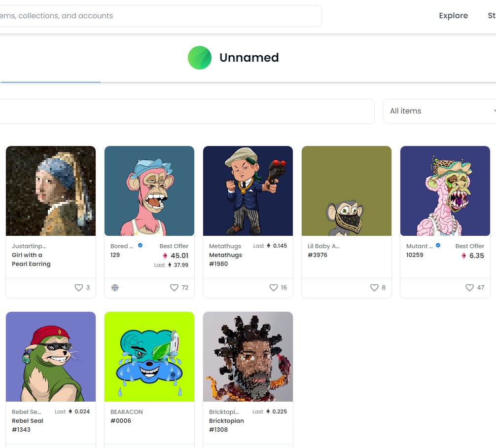Viewport: 496px width, 448px height.
Task: Click the last price '0.145'
Action: 280,246
